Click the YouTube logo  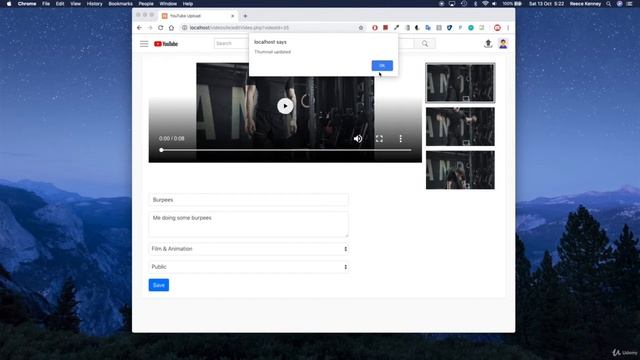[166, 44]
